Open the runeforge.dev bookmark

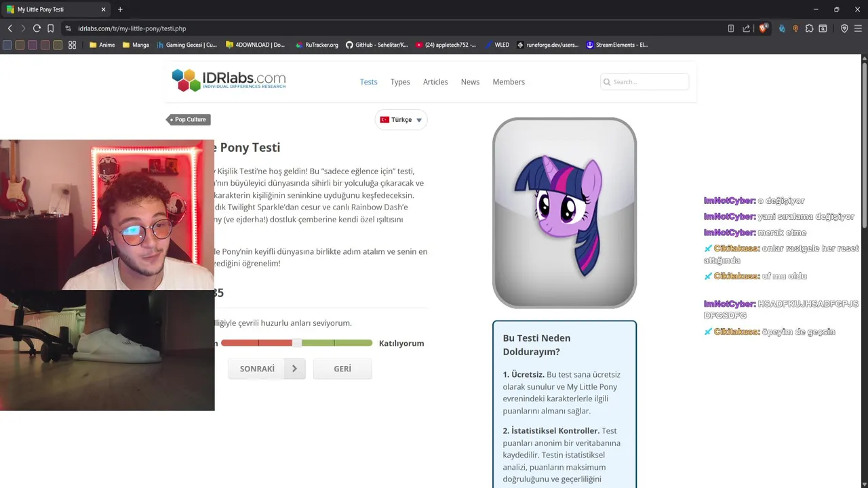pos(548,45)
